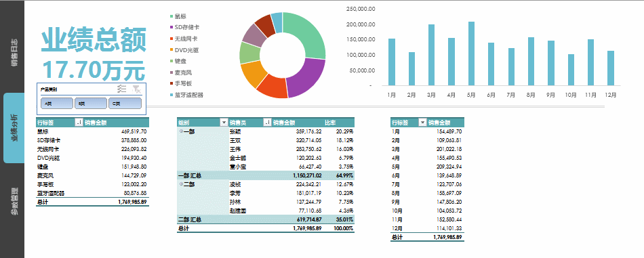644x258 pixels.
Task: Select the red-orange 无线网卡 donut segment
Action: point(272,87)
